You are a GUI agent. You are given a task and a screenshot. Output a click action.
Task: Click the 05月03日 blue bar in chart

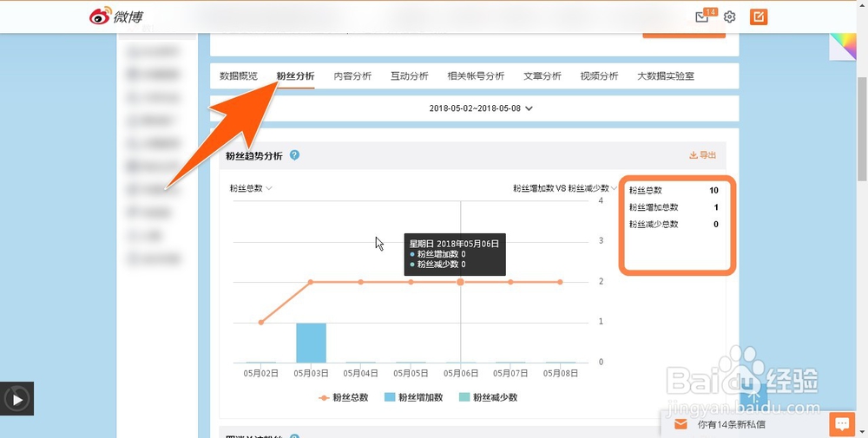(x=311, y=343)
